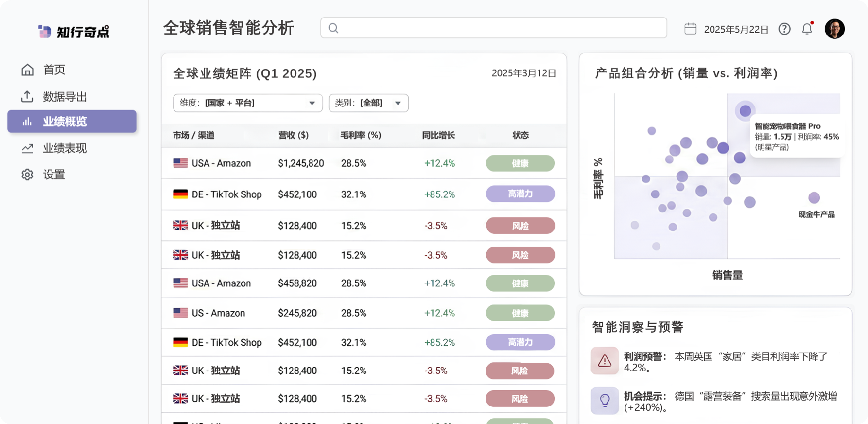Image resolution: width=868 pixels, height=424 pixels.
Task: Click the 2025年5月22日 date text
Action: tap(736, 29)
